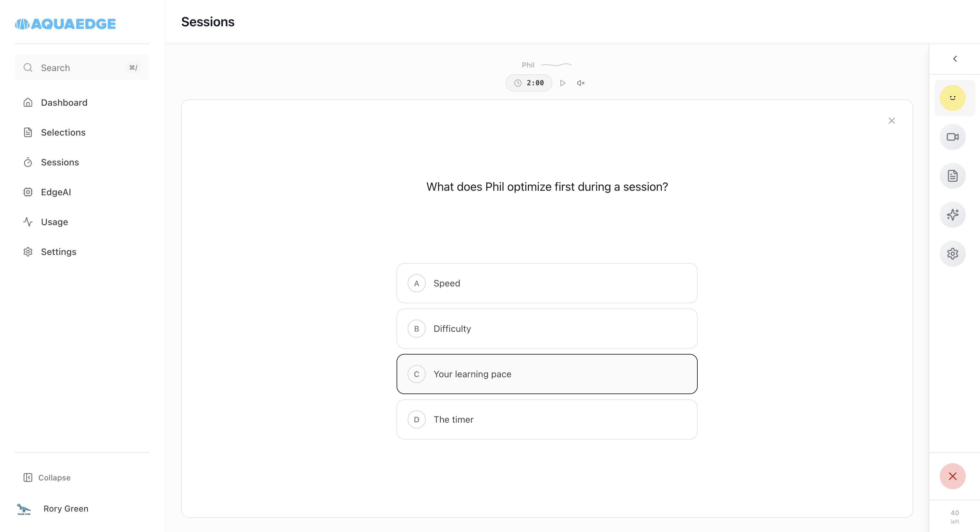Pick answer D The timer
Image resolution: width=980 pixels, height=532 pixels.
coord(547,419)
